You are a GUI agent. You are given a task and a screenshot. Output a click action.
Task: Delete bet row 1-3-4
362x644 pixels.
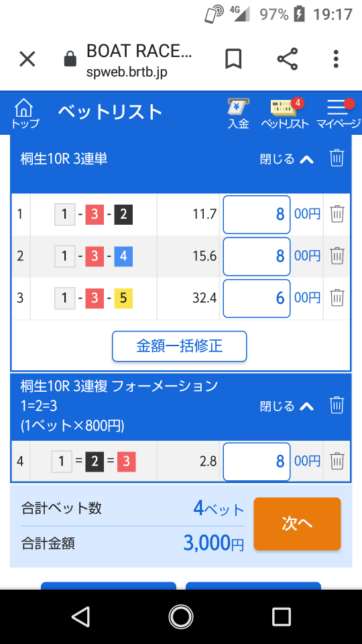click(337, 256)
